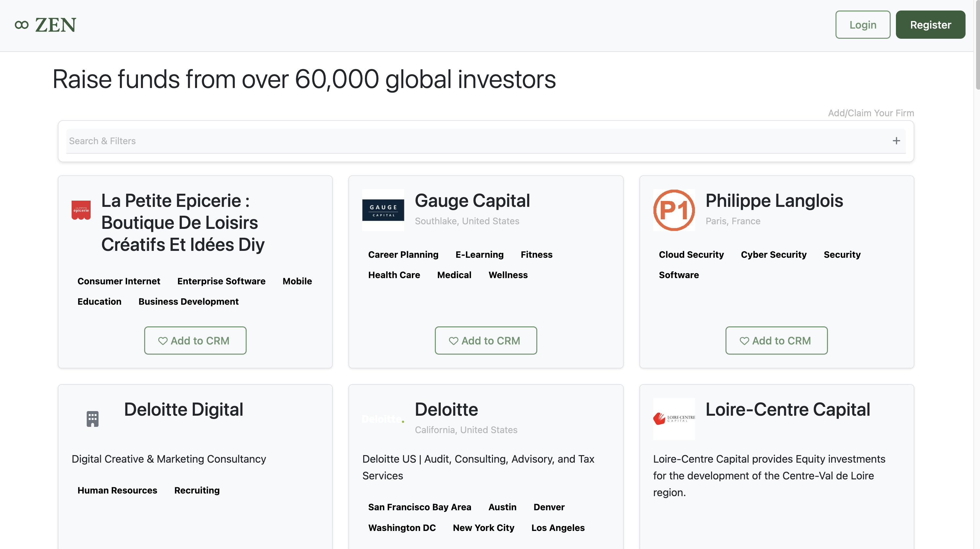Select the Medical tag
The width and height of the screenshot is (980, 549).
pyautogui.click(x=454, y=275)
